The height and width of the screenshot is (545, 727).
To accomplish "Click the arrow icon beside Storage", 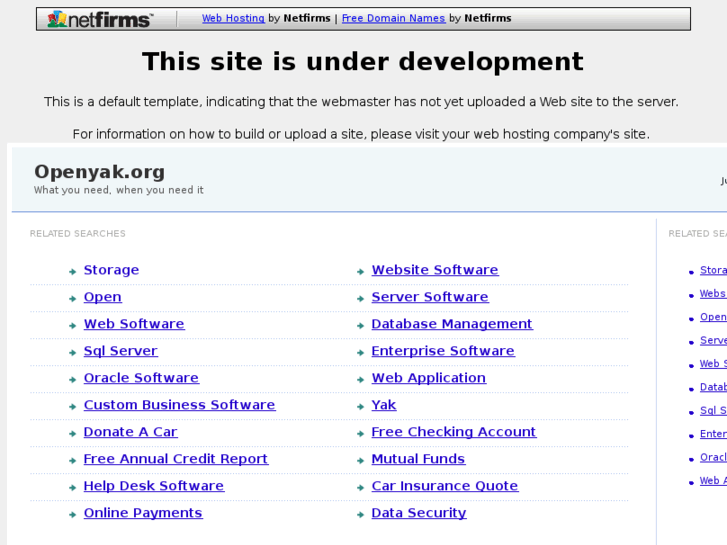I will [x=72, y=272].
